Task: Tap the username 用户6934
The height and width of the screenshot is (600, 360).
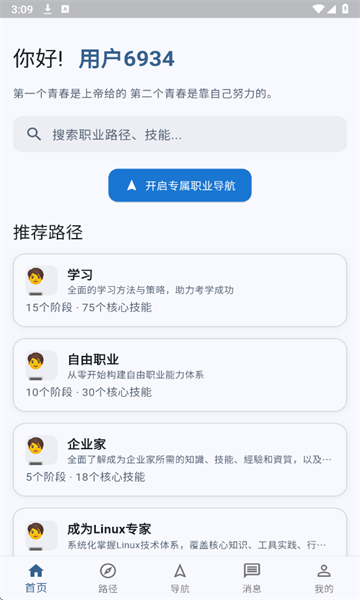Action: click(127, 59)
